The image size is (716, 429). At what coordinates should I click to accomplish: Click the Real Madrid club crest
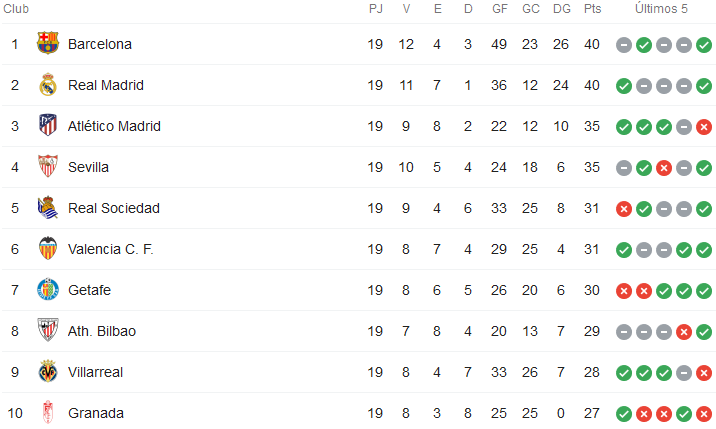[48, 85]
